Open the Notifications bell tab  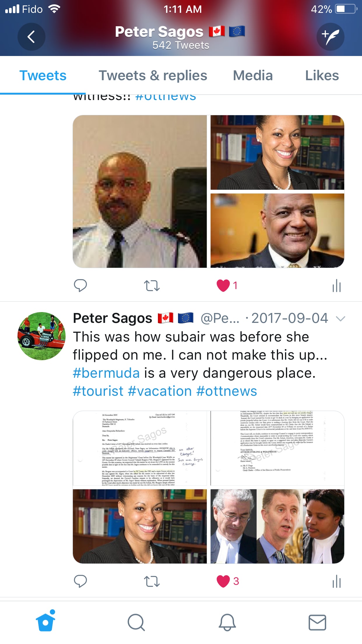[x=227, y=622]
